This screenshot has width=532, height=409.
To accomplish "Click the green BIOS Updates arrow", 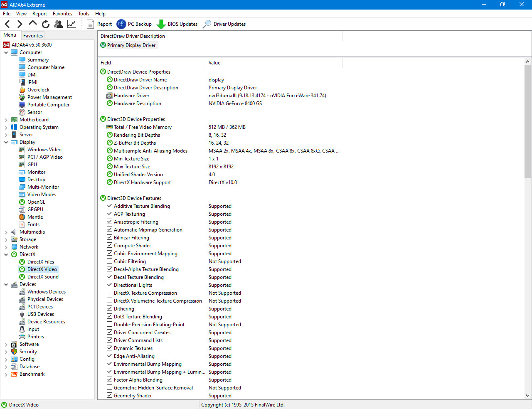I will tap(161, 24).
